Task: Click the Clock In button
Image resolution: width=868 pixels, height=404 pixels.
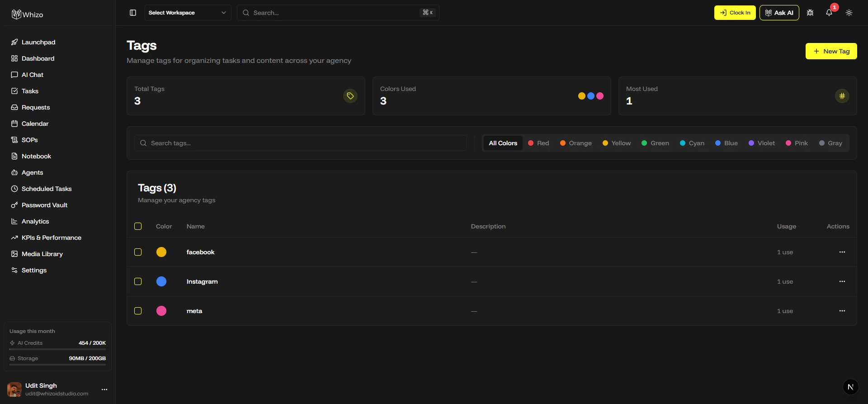Action: click(x=735, y=13)
